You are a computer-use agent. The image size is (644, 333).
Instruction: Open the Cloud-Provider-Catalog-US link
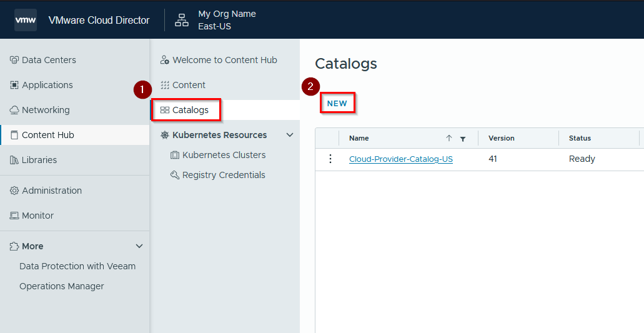(401, 159)
